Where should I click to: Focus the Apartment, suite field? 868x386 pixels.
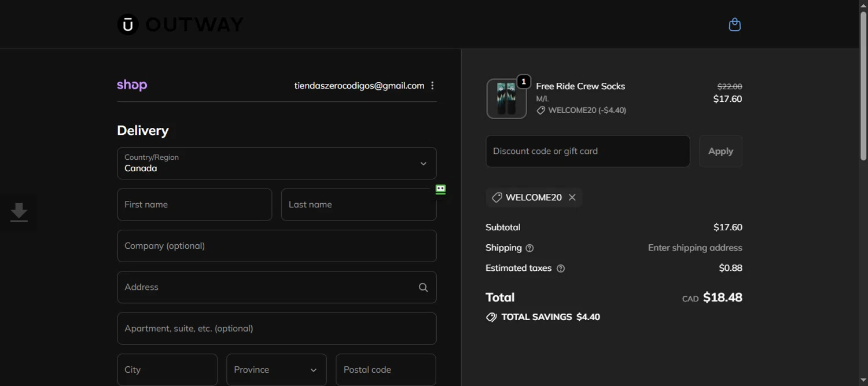click(x=277, y=329)
